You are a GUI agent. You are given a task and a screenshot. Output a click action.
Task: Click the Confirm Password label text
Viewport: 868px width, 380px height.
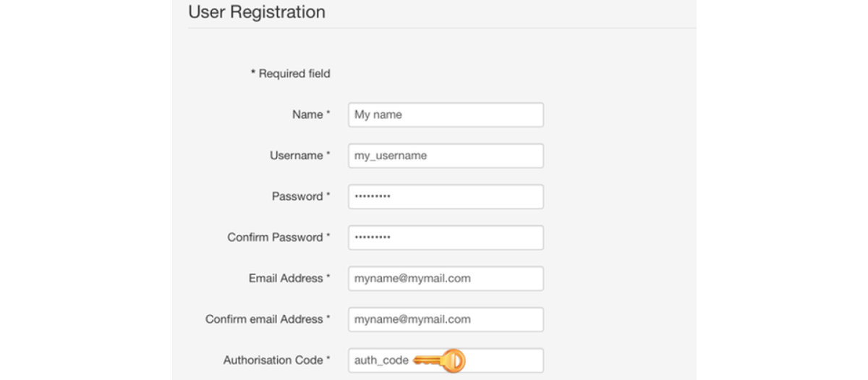[x=275, y=237]
